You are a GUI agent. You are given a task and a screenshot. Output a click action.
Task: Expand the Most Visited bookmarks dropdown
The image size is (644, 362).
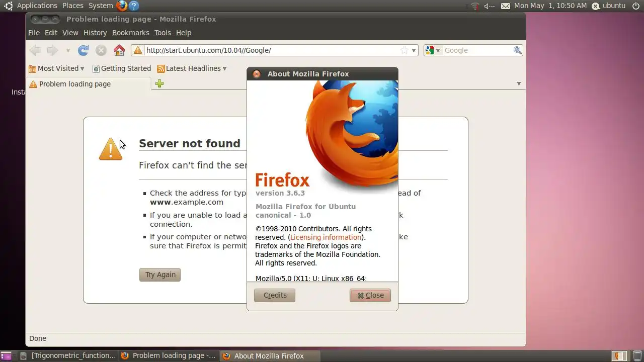click(x=82, y=69)
